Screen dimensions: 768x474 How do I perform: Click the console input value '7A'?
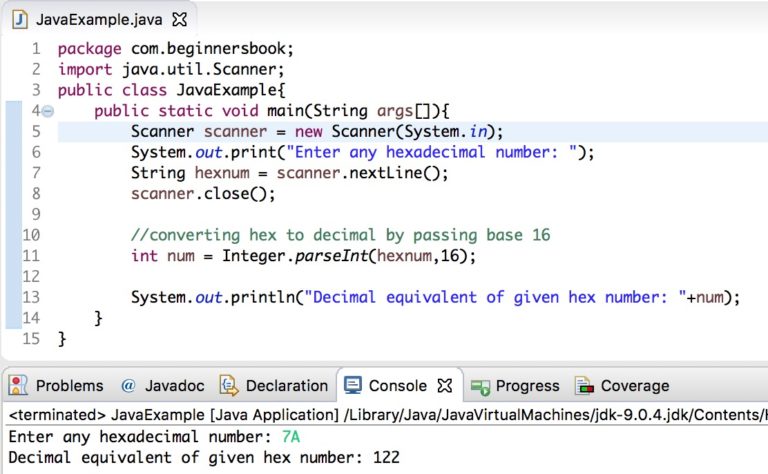click(x=290, y=436)
